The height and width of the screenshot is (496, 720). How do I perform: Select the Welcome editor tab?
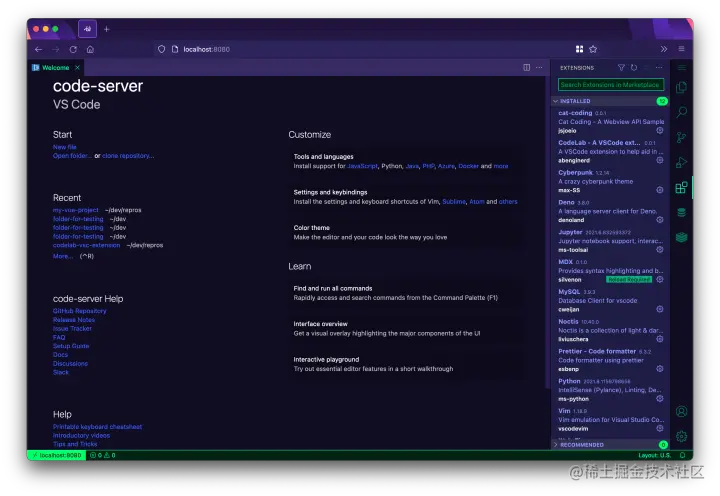[56, 68]
